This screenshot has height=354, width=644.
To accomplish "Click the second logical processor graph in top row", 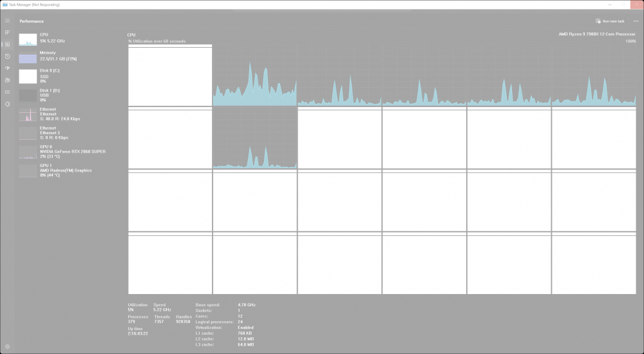I will pos(254,75).
